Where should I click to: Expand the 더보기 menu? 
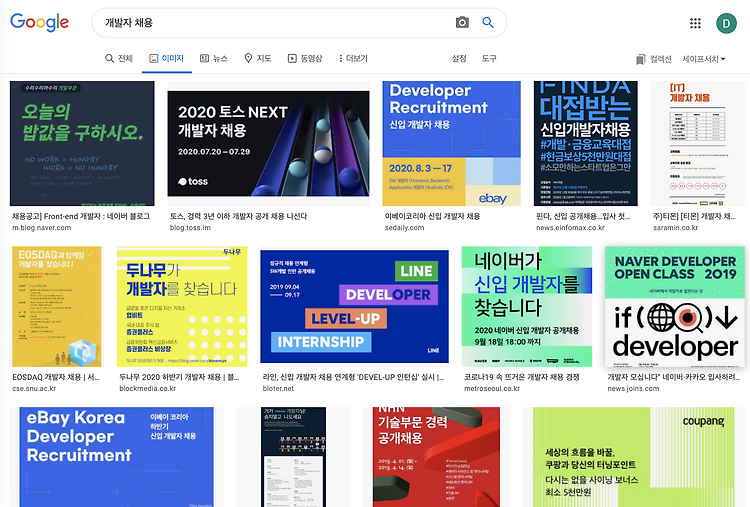[x=353, y=58]
